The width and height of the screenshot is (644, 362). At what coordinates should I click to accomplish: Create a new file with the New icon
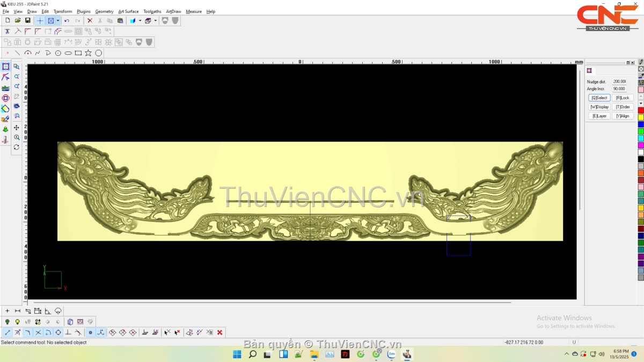[8, 20]
